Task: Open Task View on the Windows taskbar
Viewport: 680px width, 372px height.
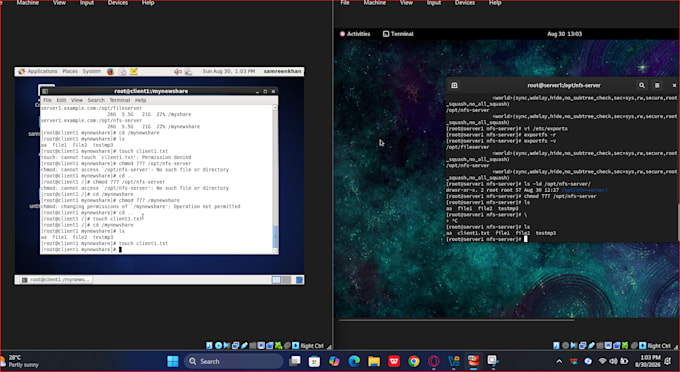Action: coord(295,361)
